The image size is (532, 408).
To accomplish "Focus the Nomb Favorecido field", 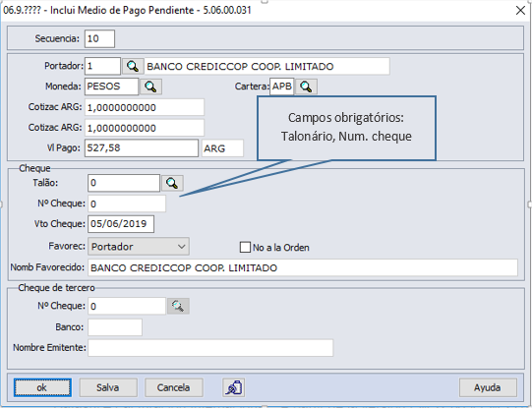I will coord(303,268).
